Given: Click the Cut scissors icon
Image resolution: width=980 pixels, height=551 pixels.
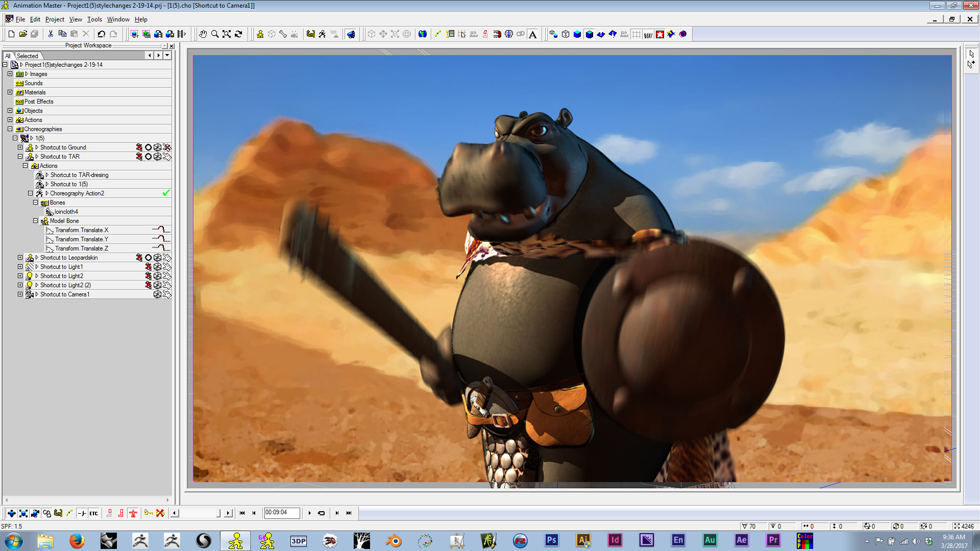Looking at the screenshot, I should coord(51,34).
